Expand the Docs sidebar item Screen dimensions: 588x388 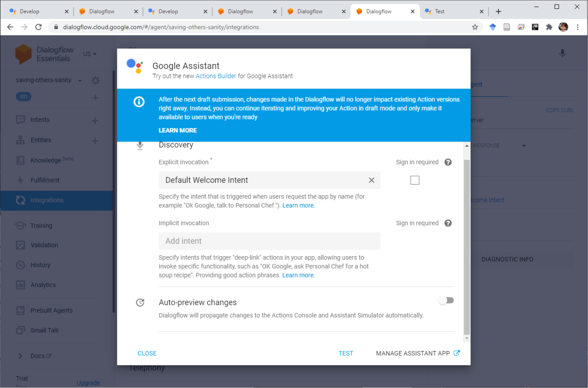point(20,356)
